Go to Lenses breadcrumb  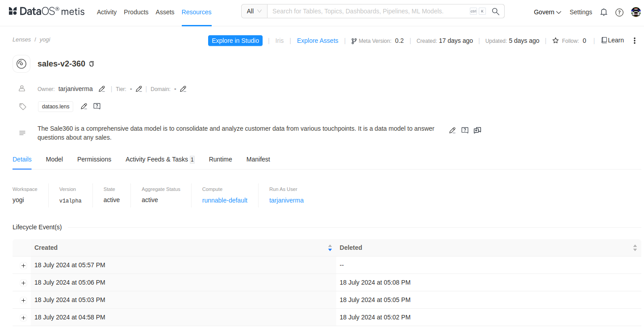tap(22, 39)
